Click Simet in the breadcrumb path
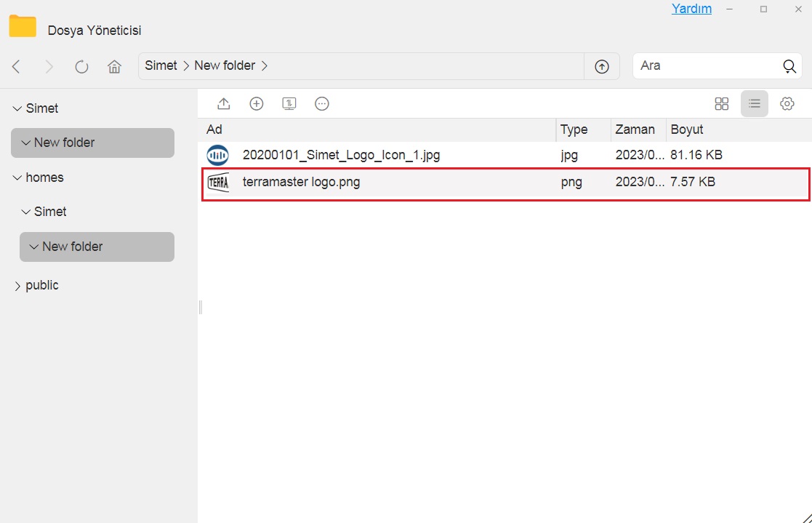Viewport: 812px width, 523px height. coord(161,65)
